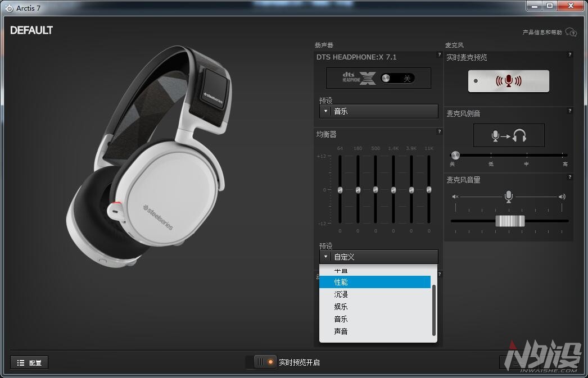Click the list icon on the 配置 button
Image resolution: width=588 pixels, height=378 pixels.
pos(21,362)
